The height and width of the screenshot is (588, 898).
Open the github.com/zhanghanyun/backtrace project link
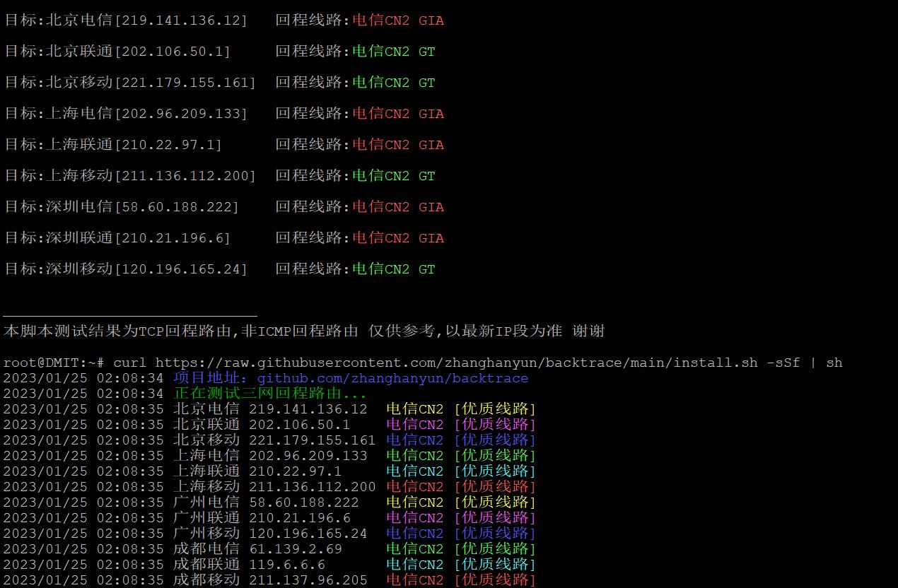coord(392,378)
